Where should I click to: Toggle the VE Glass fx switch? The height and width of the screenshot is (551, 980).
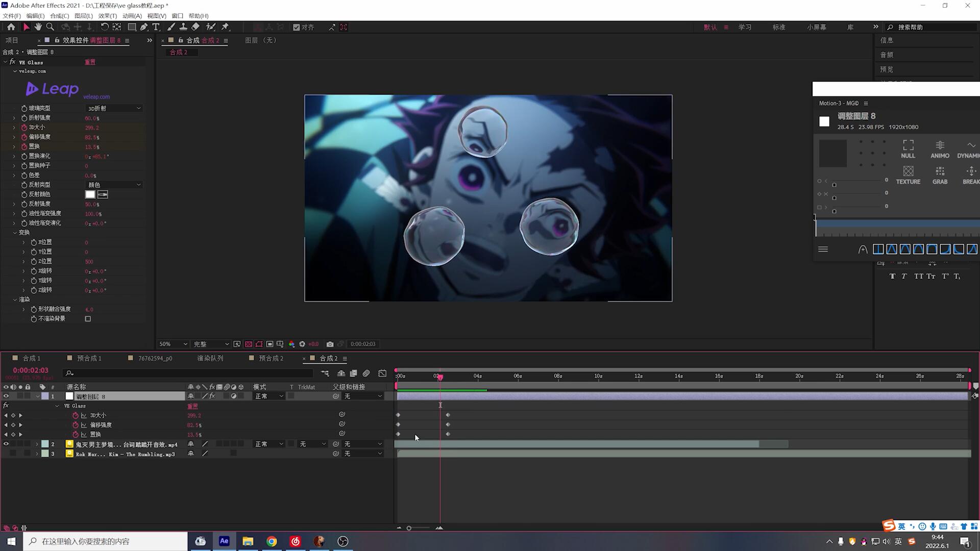click(x=12, y=62)
